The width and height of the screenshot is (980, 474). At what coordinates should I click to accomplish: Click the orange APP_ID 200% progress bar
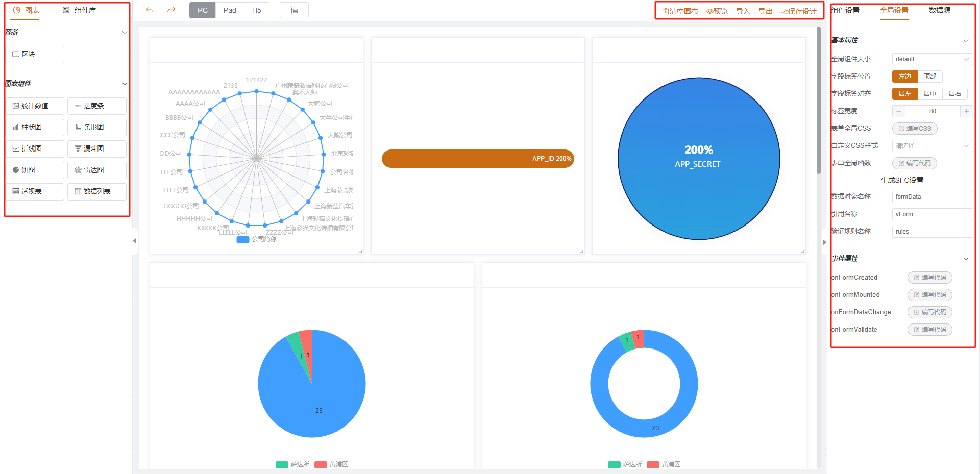pyautogui.click(x=478, y=159)
